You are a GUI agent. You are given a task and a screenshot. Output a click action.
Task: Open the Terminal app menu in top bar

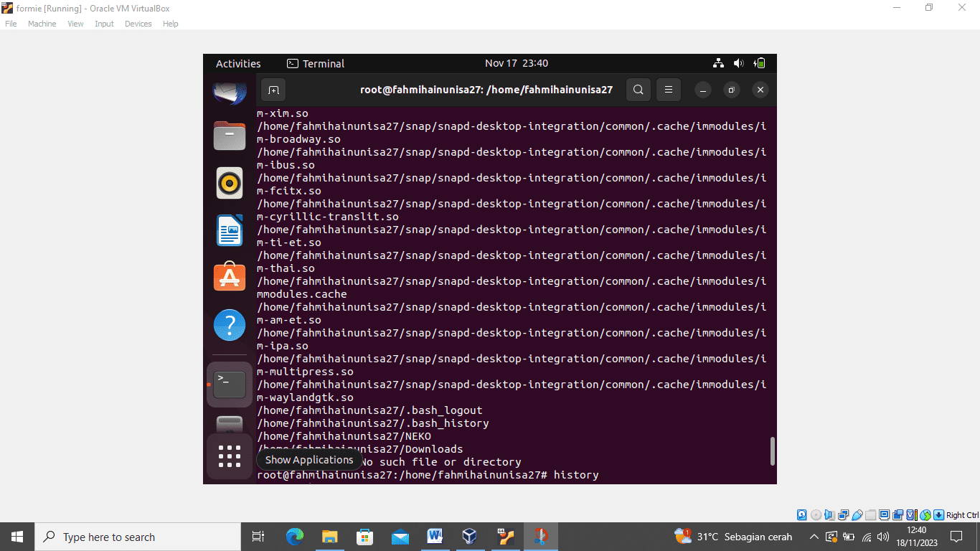[x=316, y=63]
